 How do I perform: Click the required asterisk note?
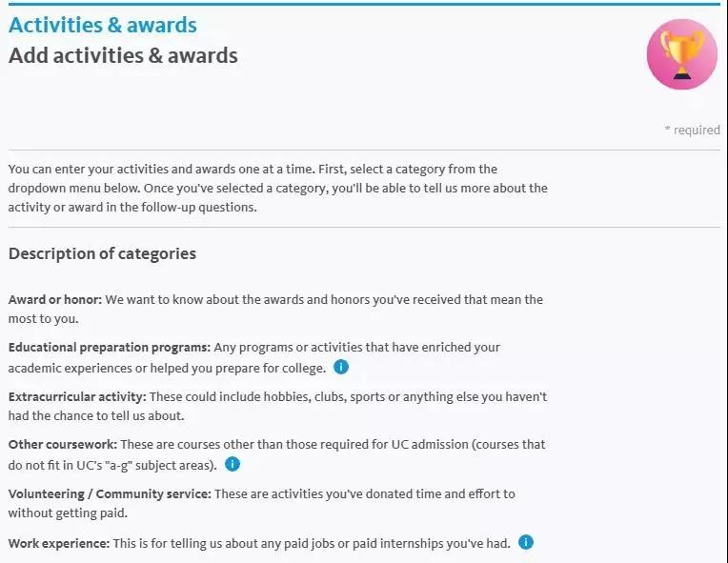[692, 130]
